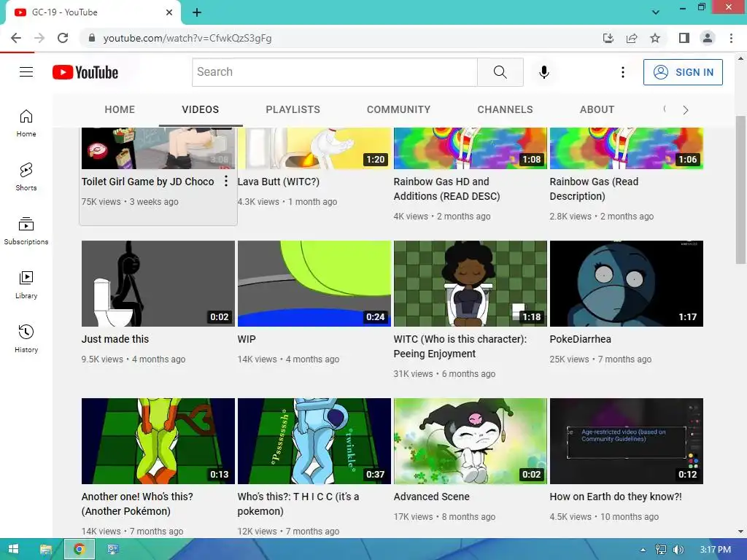Open Rainbow Gas HD and Additions video title
The width and height of the screenshot is (747, 560).
pos(446,189)
